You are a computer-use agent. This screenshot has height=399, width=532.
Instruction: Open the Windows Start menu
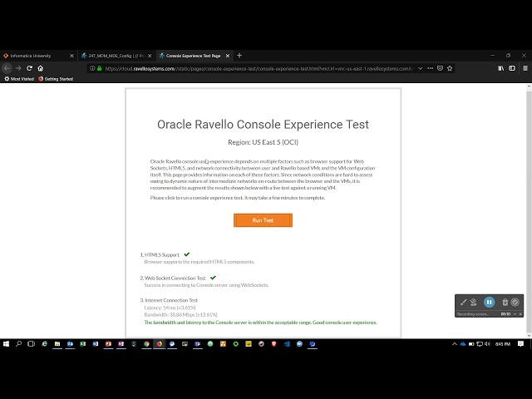pyautogui.click(x=6, y=343)
